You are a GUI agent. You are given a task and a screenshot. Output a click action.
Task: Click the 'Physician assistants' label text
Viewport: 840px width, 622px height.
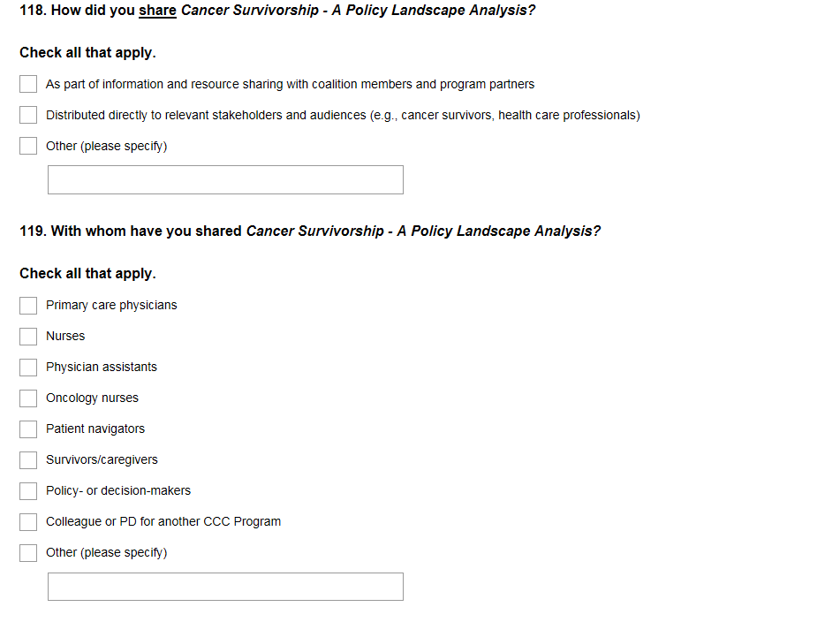[102, 368]
